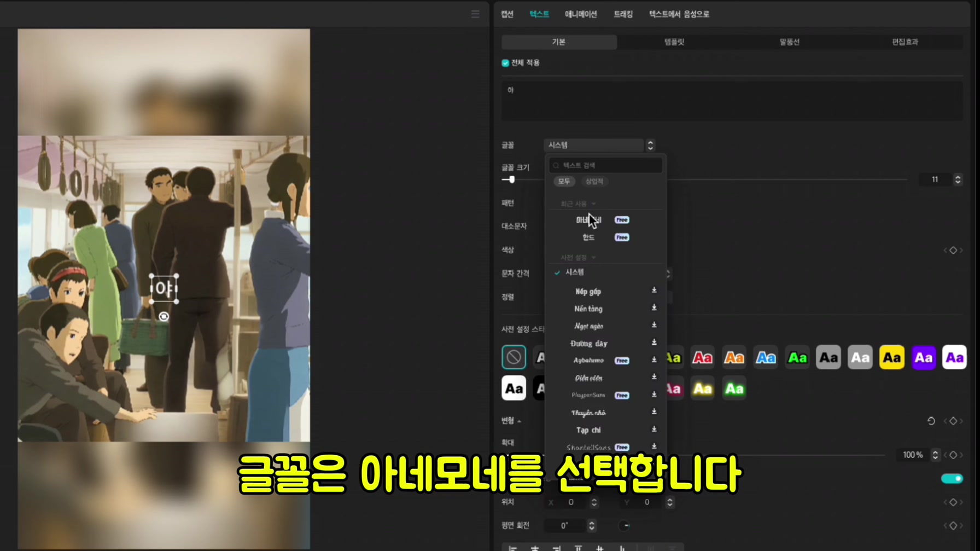Apply orange outlined Aa text preset
This screenshot has width=980, height=551.
point(734,358)
